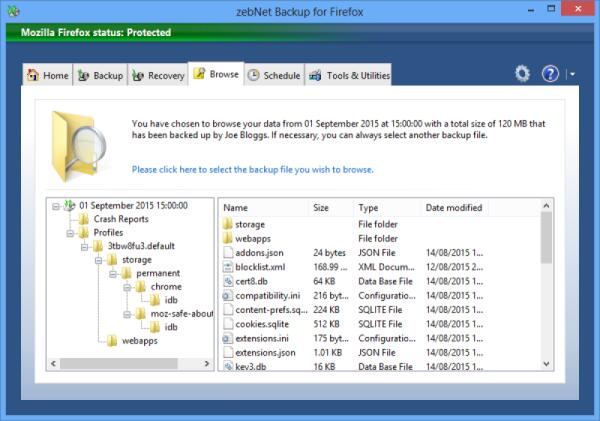Image resolution: width=600 pixels, height=421 pixels.
Task: Click the blocklist.xml file icon
Action: [228, 268]
